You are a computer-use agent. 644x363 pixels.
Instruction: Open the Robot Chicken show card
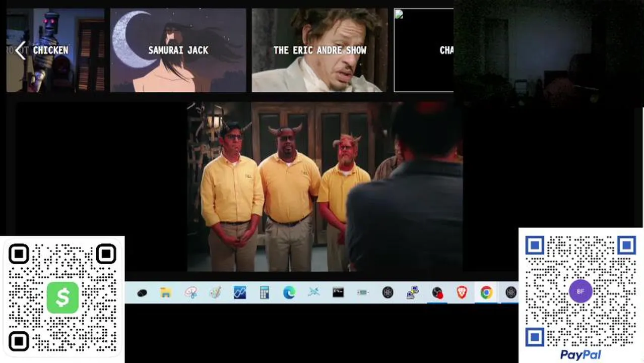pos(55,50)
